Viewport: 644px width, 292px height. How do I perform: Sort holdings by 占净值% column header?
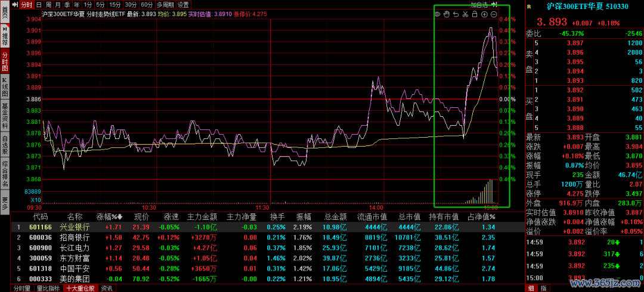[x=481, y=217]
